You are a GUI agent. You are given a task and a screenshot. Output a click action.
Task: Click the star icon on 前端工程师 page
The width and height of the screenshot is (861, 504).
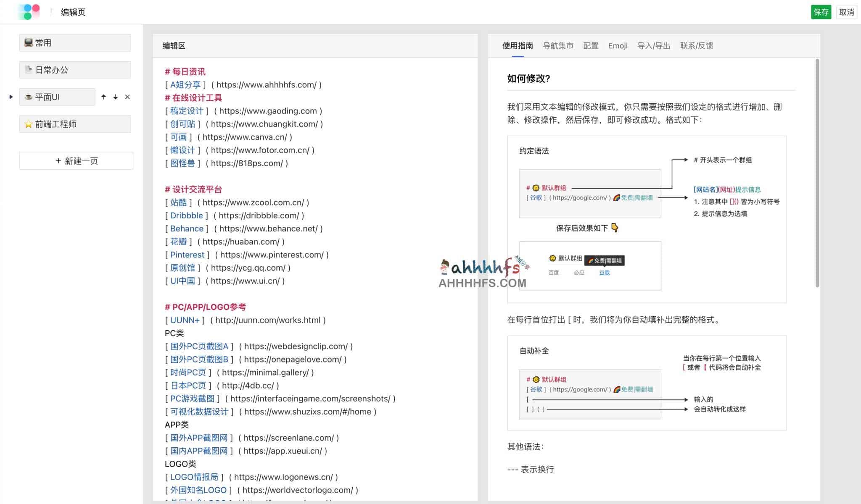tap(28, 123)
